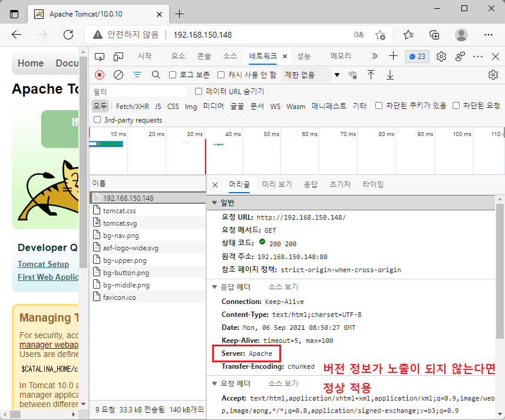Go back in browser
The image size is (505, 420).
[x=16, y=34]
